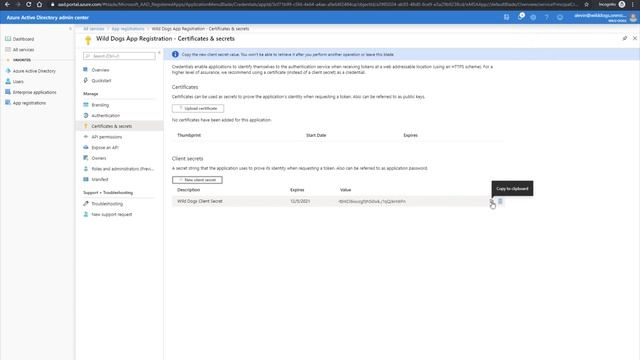Open the Branding blade item

(100, 105)
